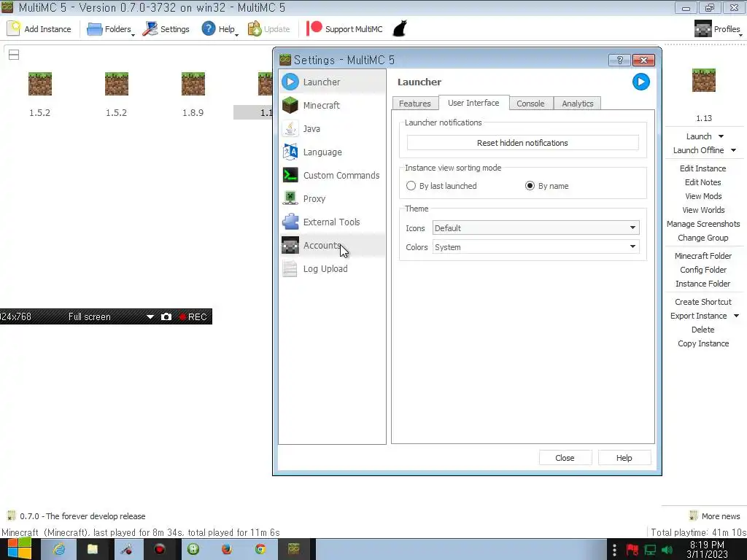
Task: Expand the Launch dropdown arrow
Action: pyautogui.click(x=721, y=136)
